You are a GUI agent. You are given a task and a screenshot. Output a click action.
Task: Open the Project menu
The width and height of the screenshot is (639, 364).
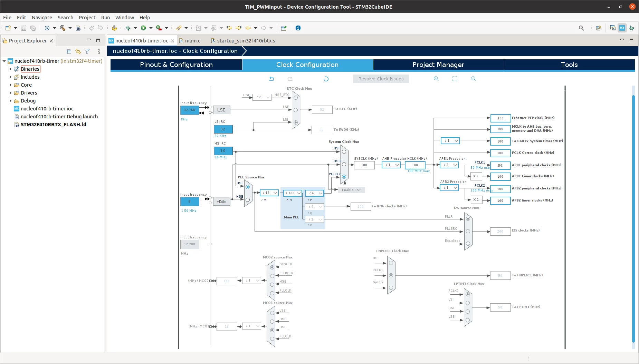87,18
